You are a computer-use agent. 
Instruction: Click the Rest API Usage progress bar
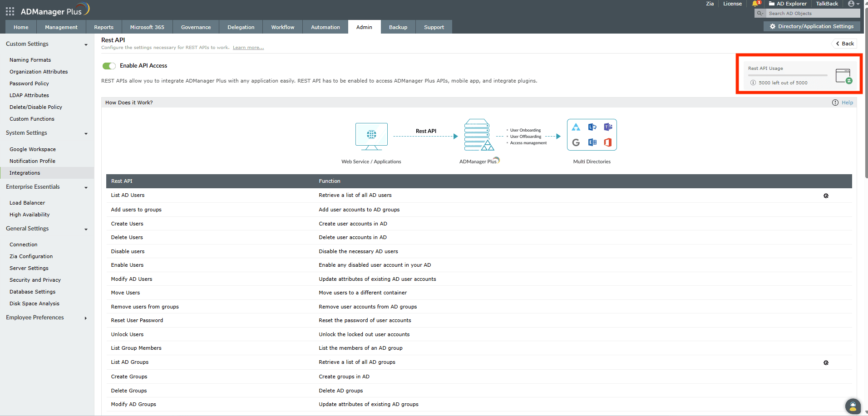(788, 75)
